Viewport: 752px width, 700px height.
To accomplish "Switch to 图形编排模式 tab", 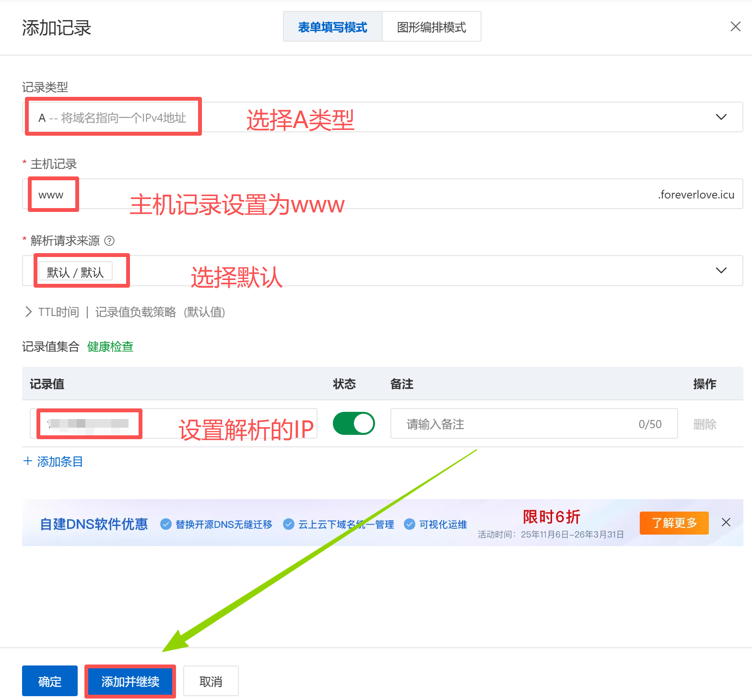I will pyautogui.click(x=432, y=27).
